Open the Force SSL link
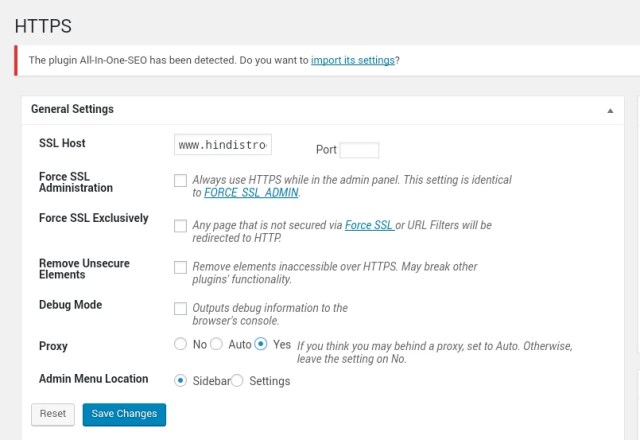 coord(369,225)
